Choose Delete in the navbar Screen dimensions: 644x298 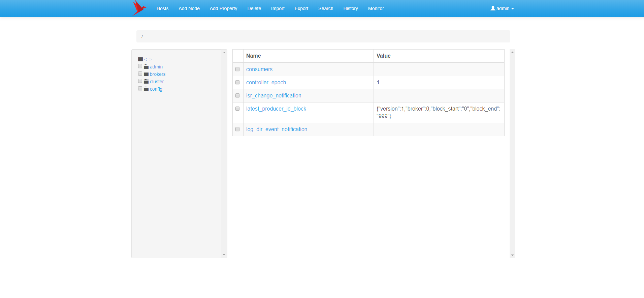click(x=254, y=8)
